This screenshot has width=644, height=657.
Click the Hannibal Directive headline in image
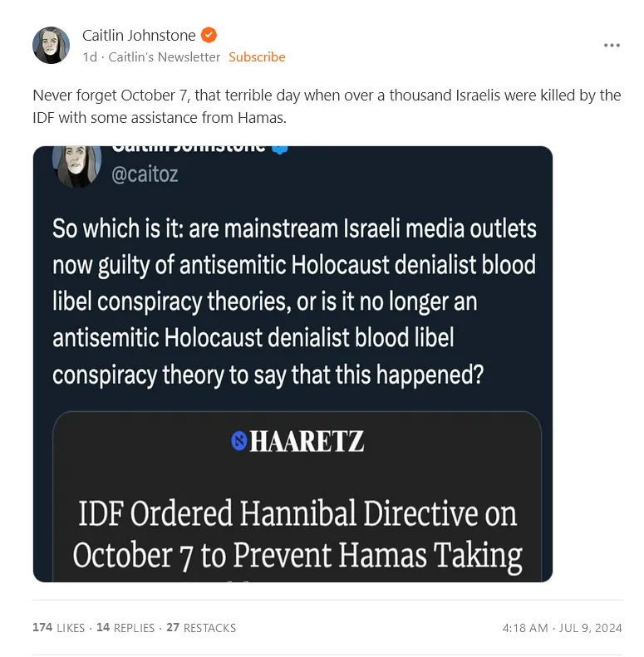click(x=297, y=535)
